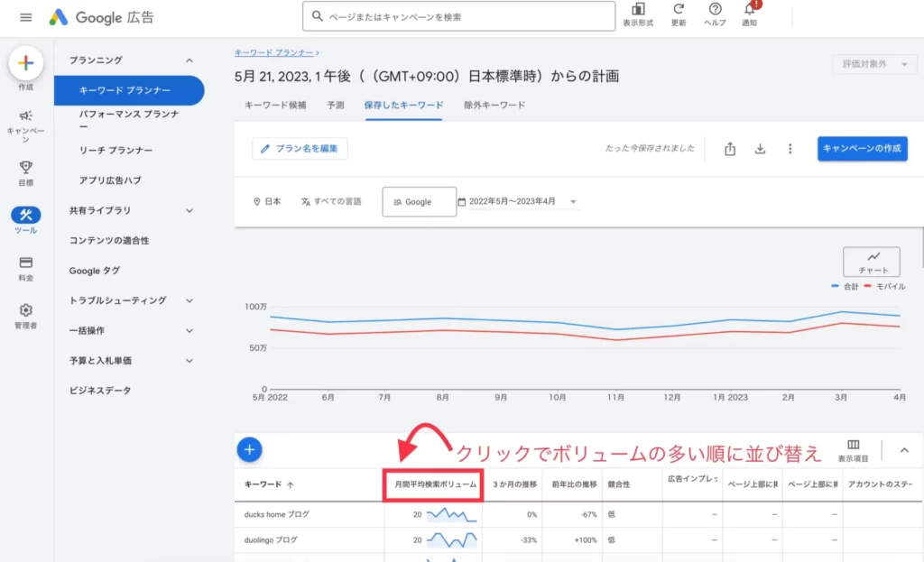Screen dimensions: 924x562
Task: Click the share plan icon
Action: [x=730, y=149]
